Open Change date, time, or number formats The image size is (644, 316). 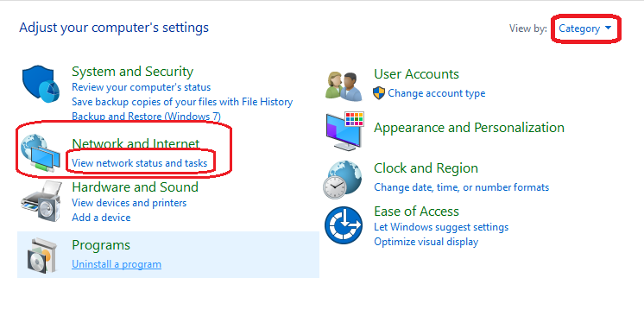(462, 187)
